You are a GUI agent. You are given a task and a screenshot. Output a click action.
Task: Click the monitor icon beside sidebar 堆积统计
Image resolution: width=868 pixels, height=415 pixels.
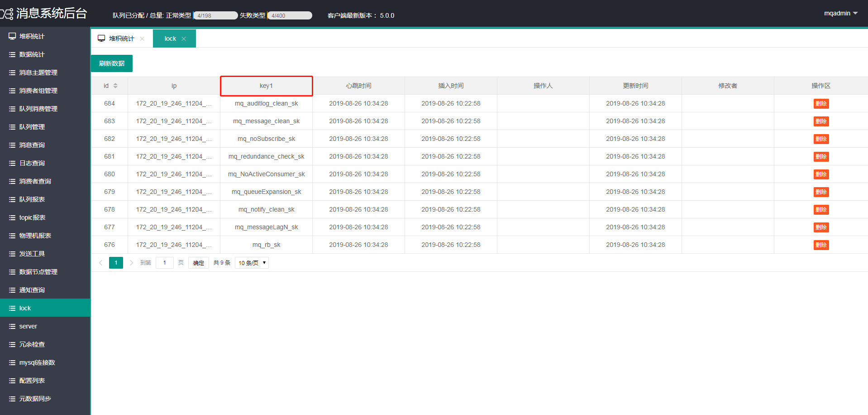pyautogui.click(x=12, y=36)
